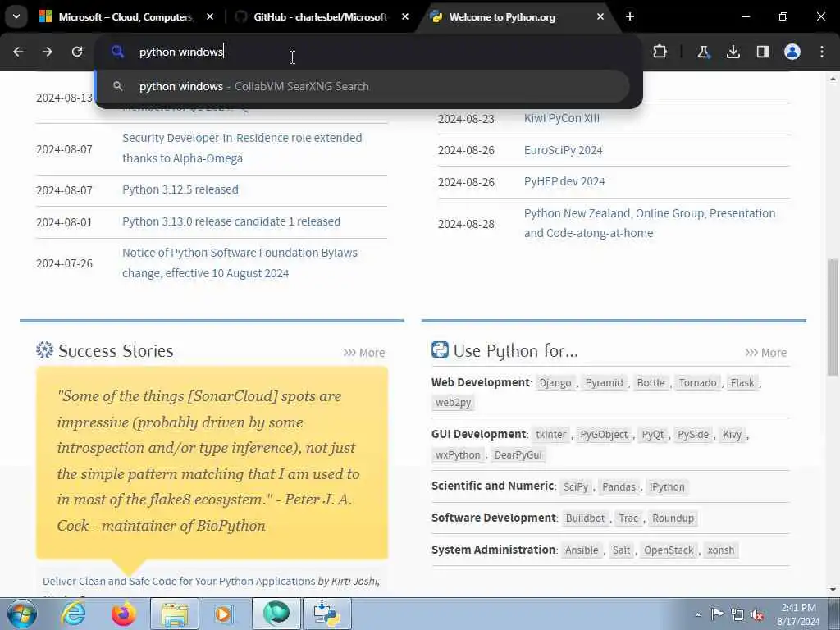Launch Internet Explorer from taskbar
840x630 pixels.
click(73, 614)
